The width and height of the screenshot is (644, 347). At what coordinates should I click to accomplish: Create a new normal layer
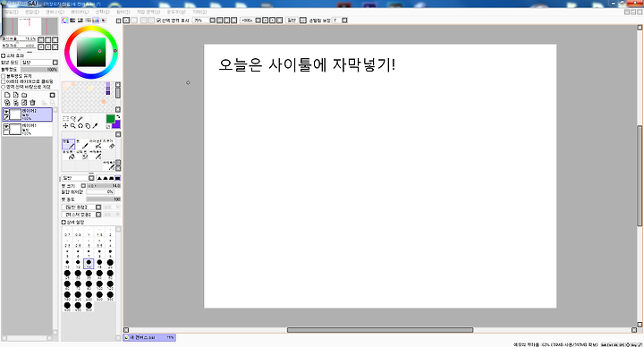coord(7,95)
